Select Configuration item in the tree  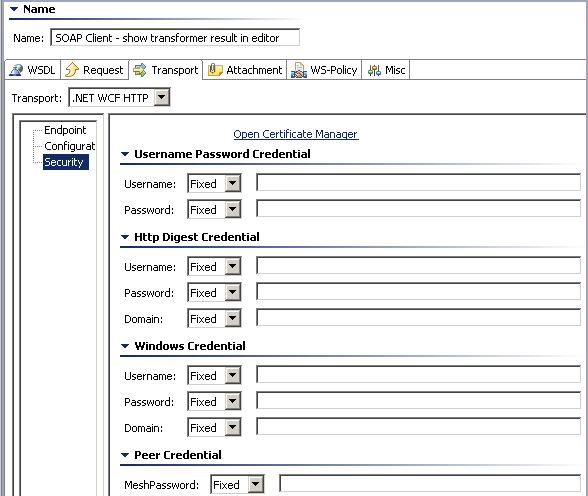coord(70,146)
